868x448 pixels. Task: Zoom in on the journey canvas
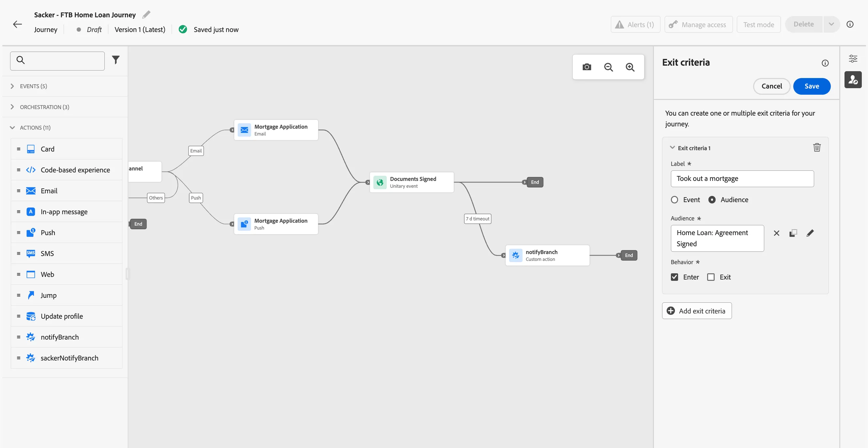(x=630, y=67)
